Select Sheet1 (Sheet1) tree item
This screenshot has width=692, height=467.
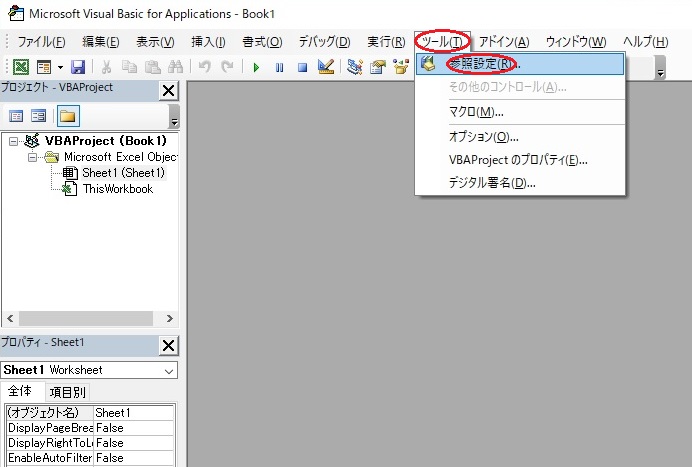pyautogui.click(x=123, y=173)
